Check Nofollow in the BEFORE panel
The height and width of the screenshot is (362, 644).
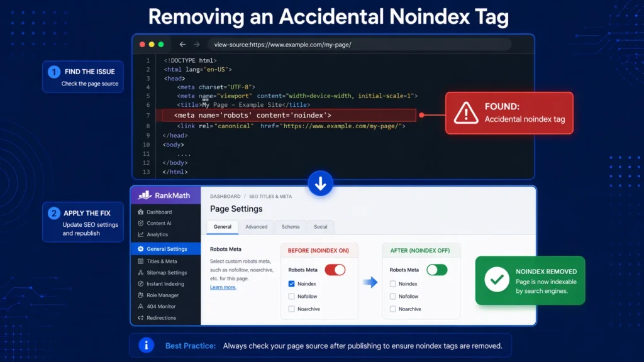(291, 297)
